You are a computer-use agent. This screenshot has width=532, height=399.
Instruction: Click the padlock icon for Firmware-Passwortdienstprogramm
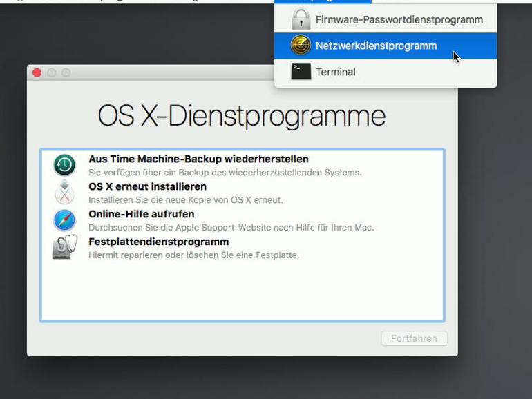(301, 19)
